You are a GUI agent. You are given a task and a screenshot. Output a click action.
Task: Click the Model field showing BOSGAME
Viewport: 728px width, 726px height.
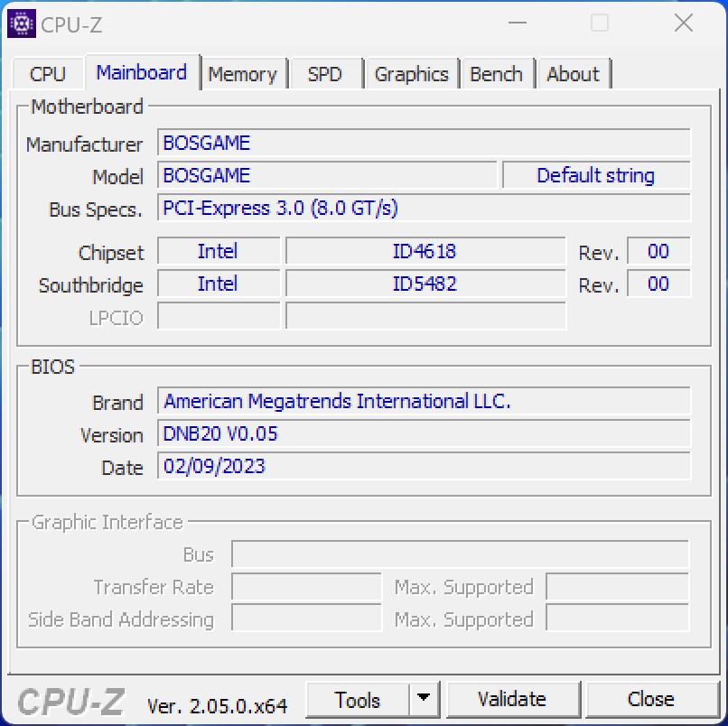click(327, 175)
